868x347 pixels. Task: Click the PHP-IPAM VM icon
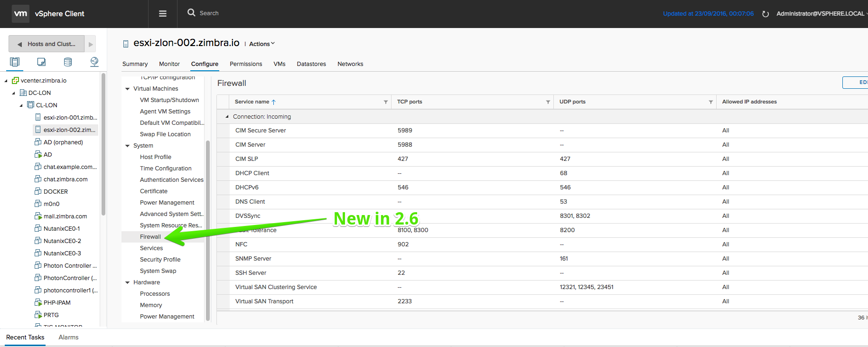[38, 302]
